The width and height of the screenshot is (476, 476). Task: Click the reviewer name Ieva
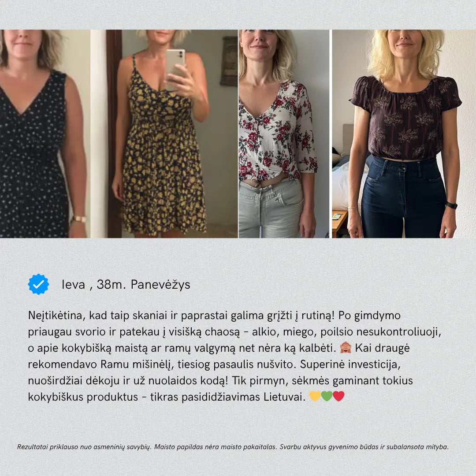pos(73,284)
